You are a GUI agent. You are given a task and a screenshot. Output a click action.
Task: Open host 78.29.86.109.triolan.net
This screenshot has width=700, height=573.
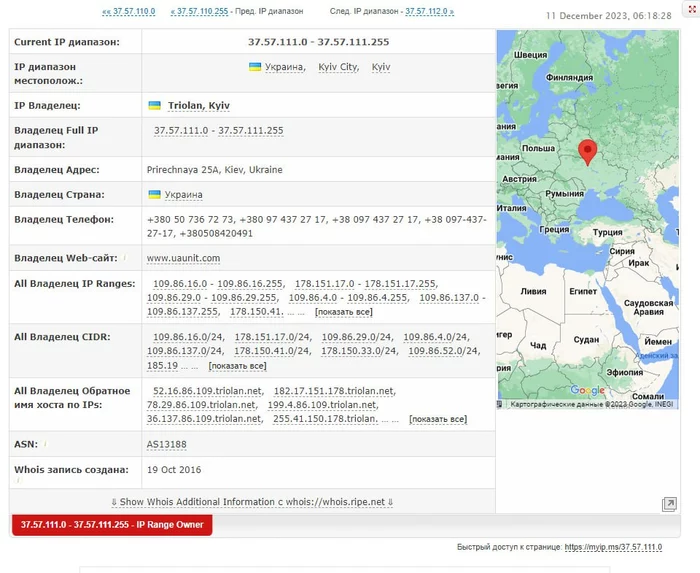click(201, 405)
